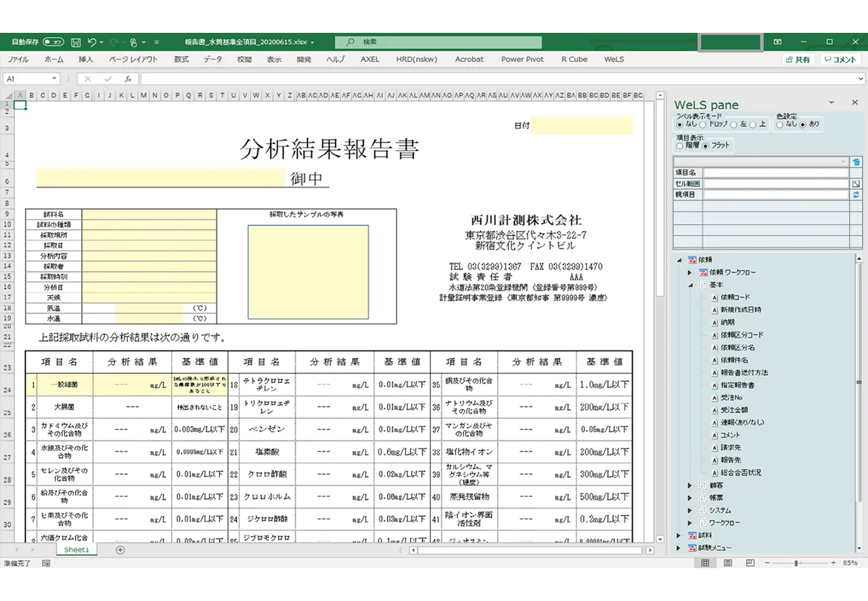This screenshot has width=868, height=601.
Task: Click the insert function fx icon
Action: click(x=128, y=79)
